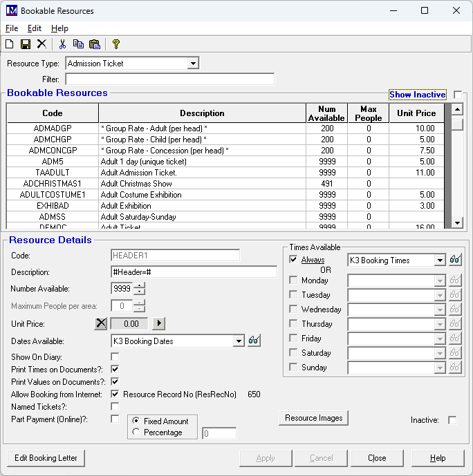Click binoculars icon beside Dates Available
Viewport: 473px width, 476px height.
click(254, 341)
